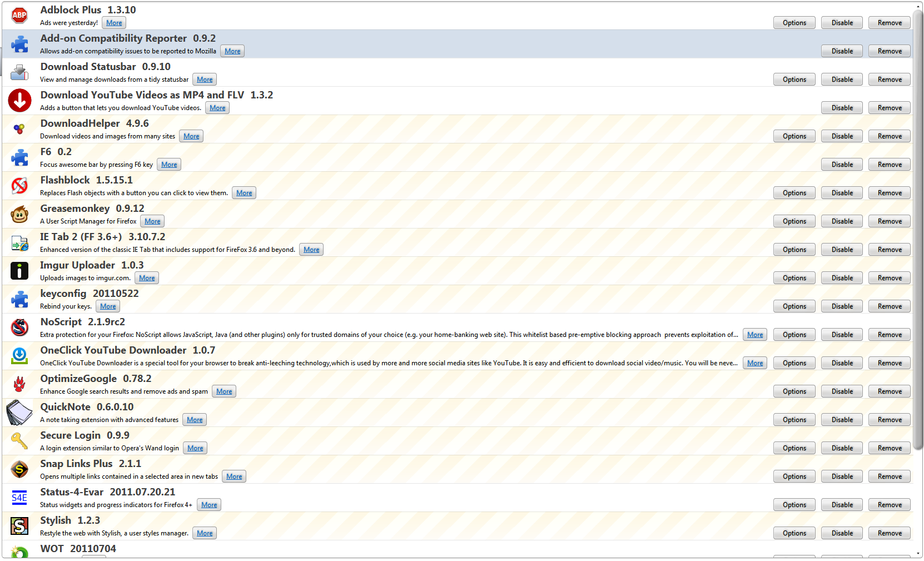This screenshot has height=561, width=924.
Task: Remove the Download Statusbar add-on
Action: coord(890,80)
